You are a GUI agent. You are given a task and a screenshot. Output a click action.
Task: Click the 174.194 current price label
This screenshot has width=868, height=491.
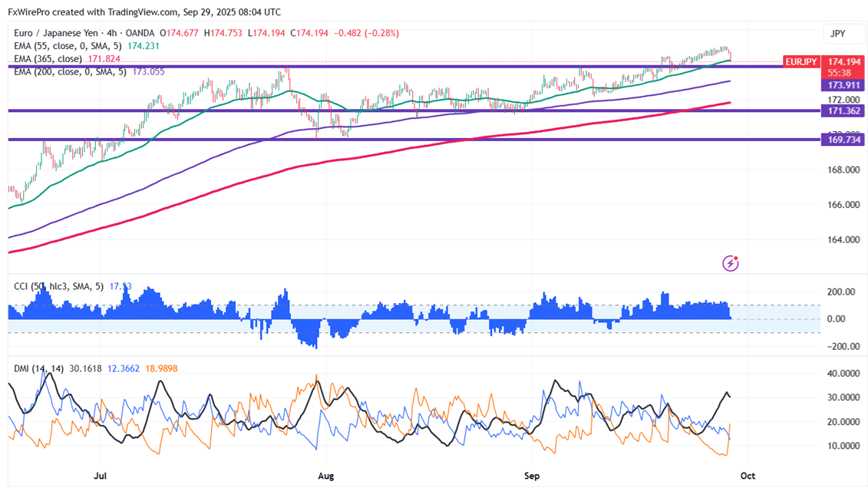(843, 62)
